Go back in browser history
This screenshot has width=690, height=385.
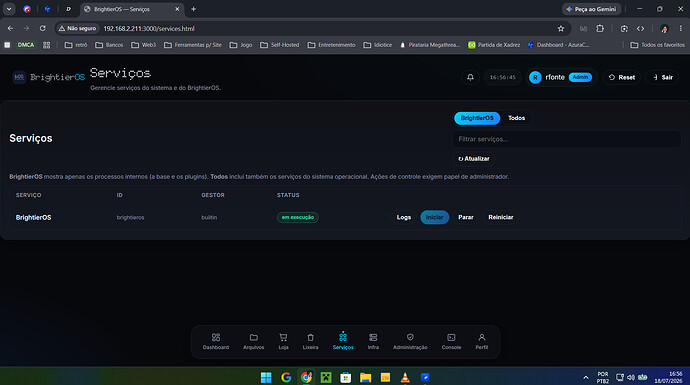[x=11, y=29]
